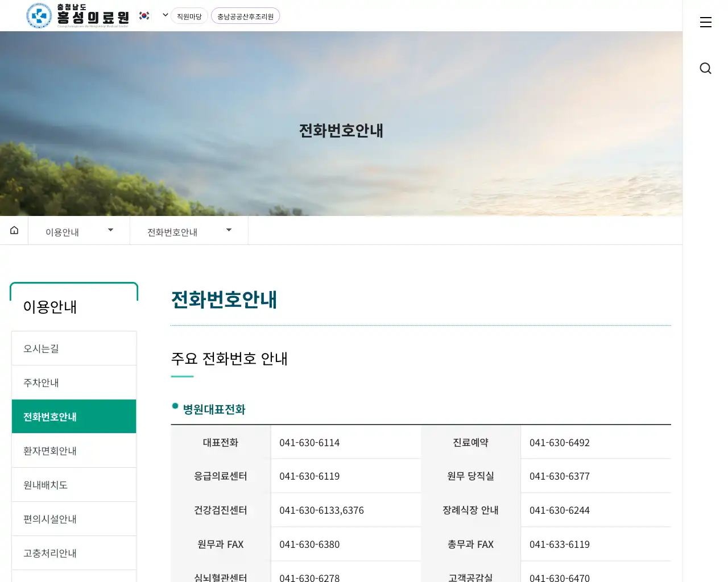Open 편의시설안내 in the sidebar
Screen dimensions: 728x582
pos(74,519)
